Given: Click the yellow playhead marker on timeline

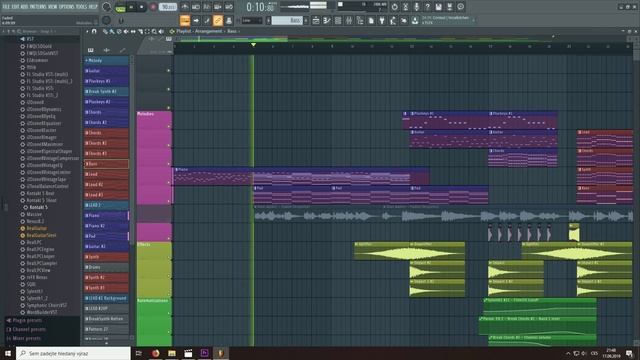Looking at the screenshot, I should (x=253, y=44).
